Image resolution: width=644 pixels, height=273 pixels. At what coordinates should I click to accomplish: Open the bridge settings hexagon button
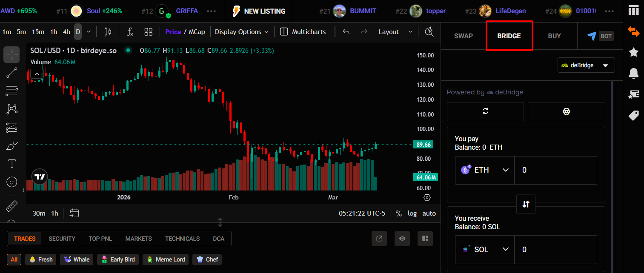pyautogui.click(x=566, y=111)
